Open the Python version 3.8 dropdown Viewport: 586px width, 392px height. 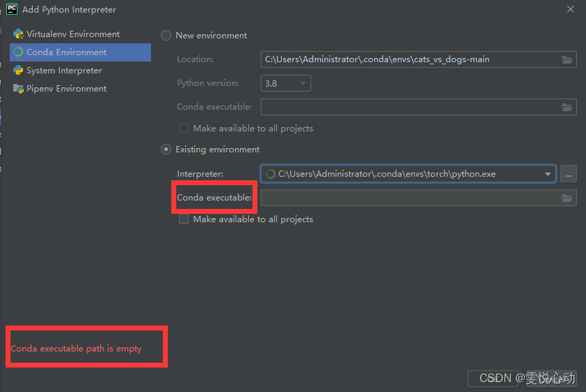point(285,83)
